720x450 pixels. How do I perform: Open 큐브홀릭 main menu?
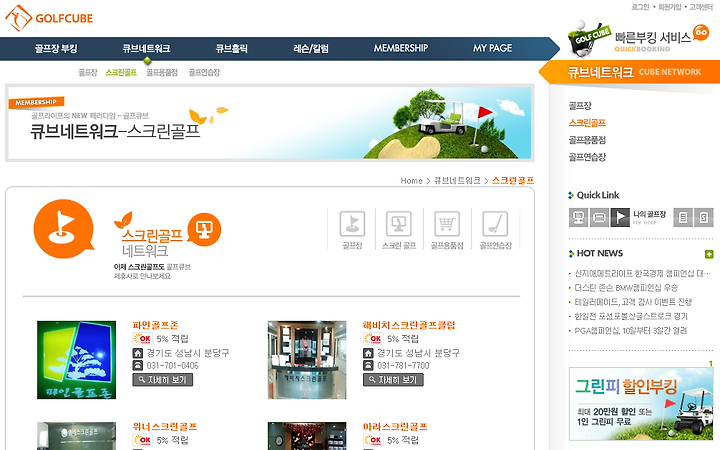click(x=231, y=48)
